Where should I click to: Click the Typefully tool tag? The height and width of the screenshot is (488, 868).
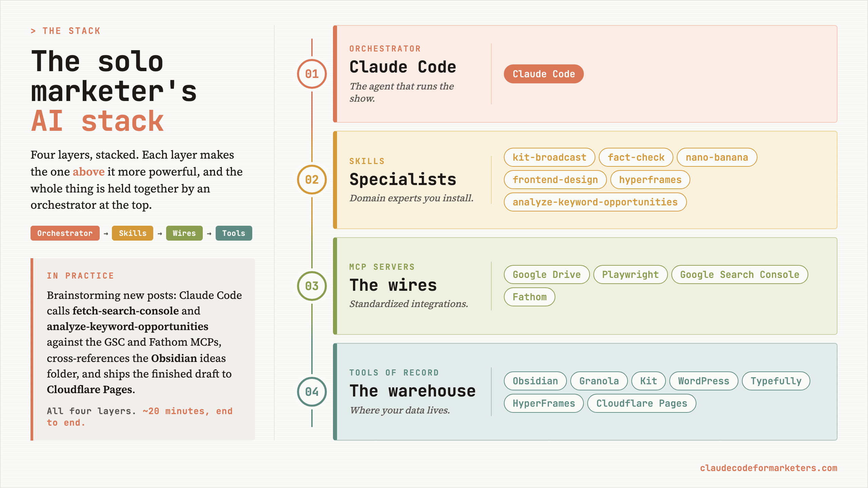coord(776,381)
